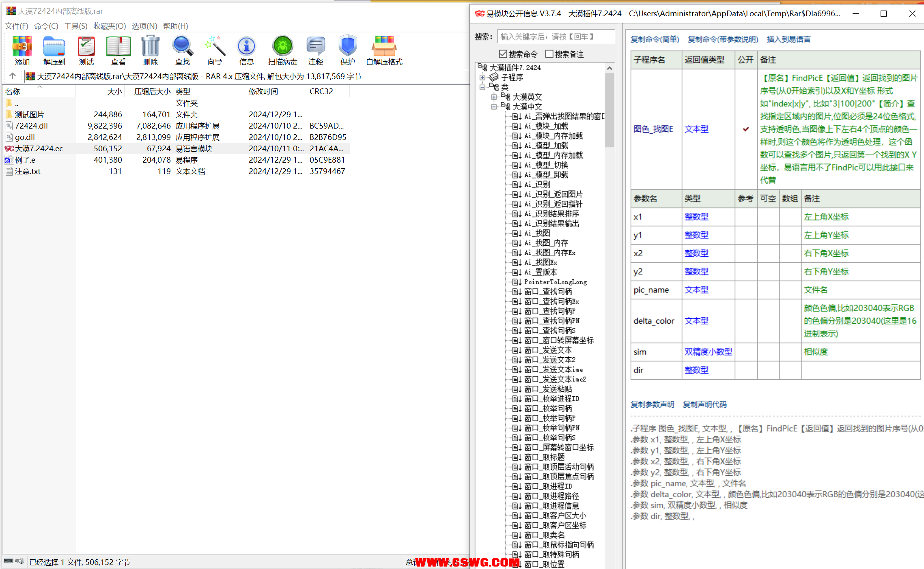The height and width of the screenshot is (569, 924).
Task: Click the 复制参数声明 link
Action: pos(652,404)
